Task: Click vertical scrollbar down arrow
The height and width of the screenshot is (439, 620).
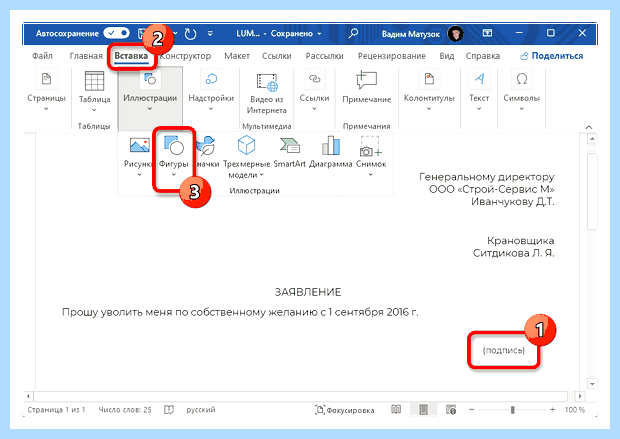Action: (592, 384)
